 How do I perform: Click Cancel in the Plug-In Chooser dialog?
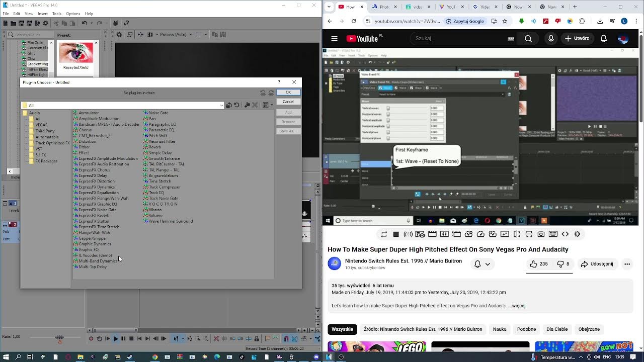coord(288,102)
